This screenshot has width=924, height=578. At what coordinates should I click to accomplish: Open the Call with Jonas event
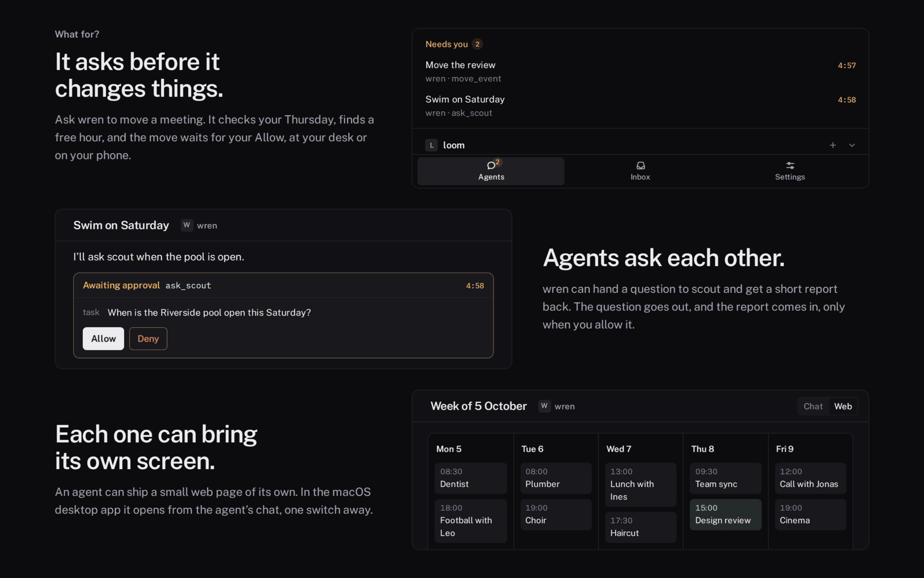(810, 478)
